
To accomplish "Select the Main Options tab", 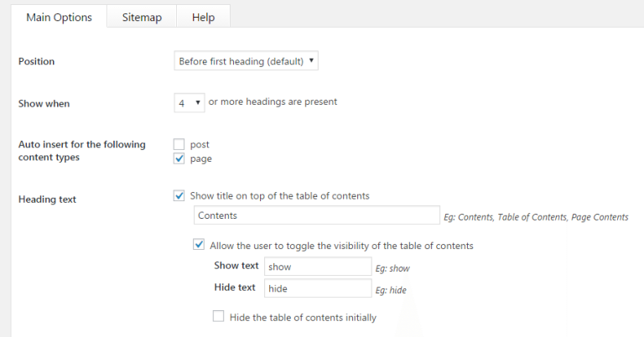I will (x=60, y=17).
